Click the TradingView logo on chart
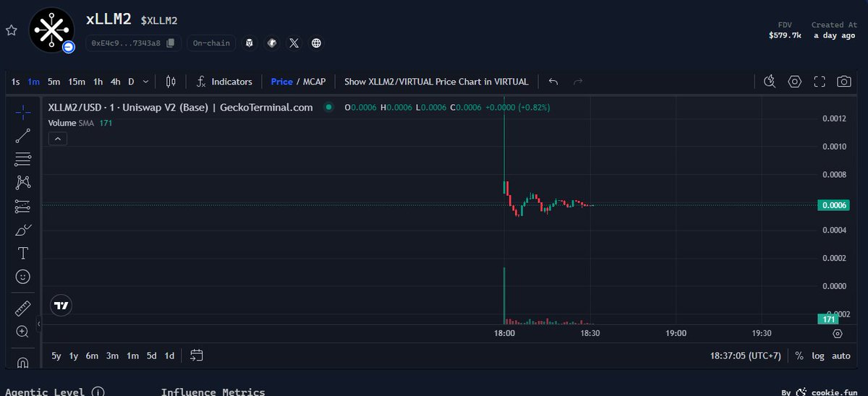Screen dimensions: 868x396 (61, 306)
